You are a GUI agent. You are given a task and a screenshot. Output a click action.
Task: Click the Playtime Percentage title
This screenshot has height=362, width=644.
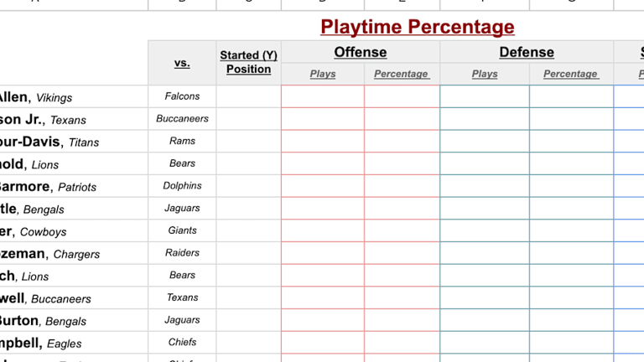[417, 27]
